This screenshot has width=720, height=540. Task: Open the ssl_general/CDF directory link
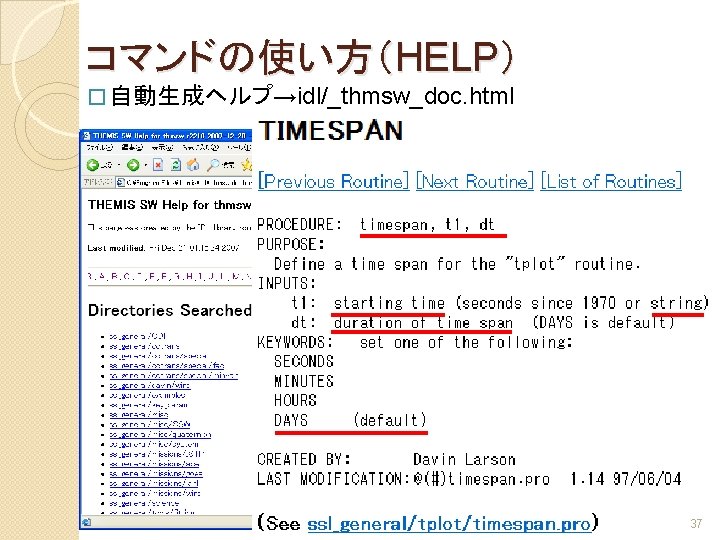click(x=137, y=336)
